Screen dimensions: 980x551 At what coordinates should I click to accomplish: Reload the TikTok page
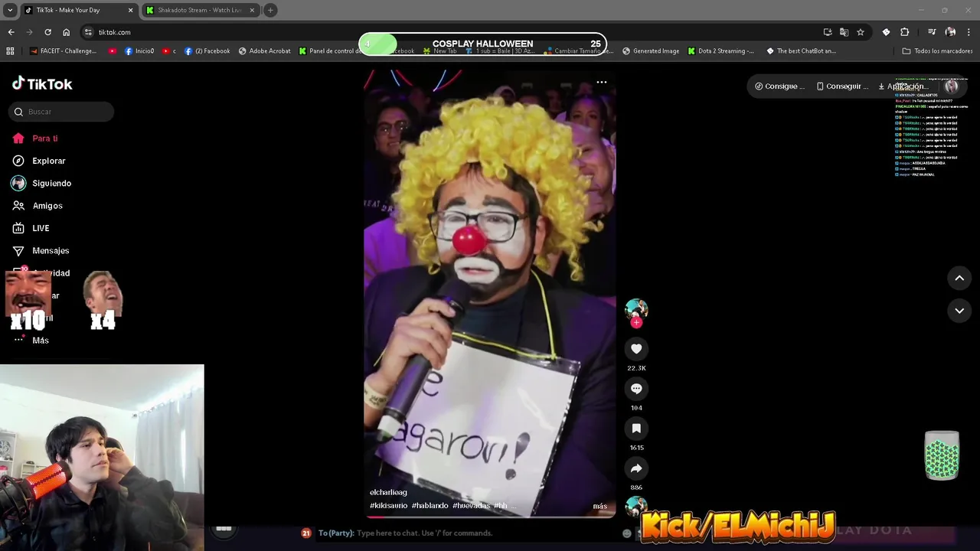[47, 32]
